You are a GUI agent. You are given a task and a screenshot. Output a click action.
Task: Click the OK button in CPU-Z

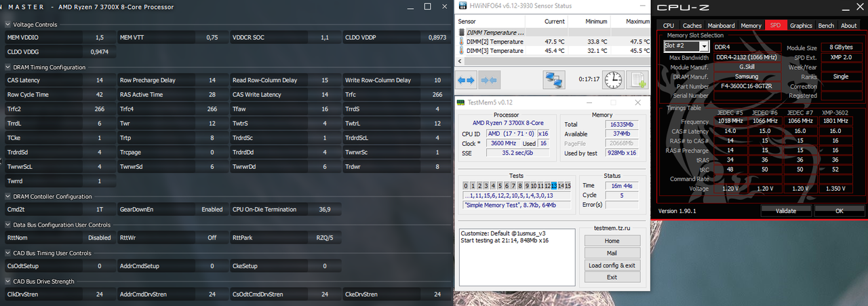click(x=839, y=211)
